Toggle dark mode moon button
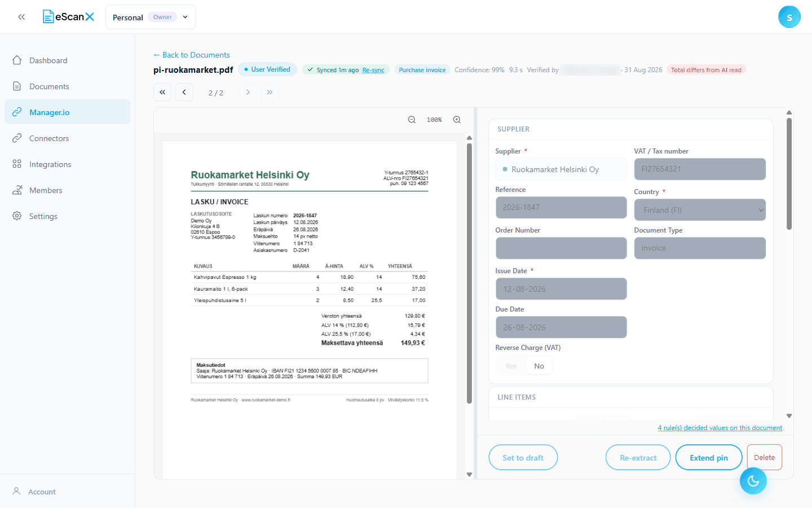This screenshot has width=812, height=508. (x=753, y=481)
